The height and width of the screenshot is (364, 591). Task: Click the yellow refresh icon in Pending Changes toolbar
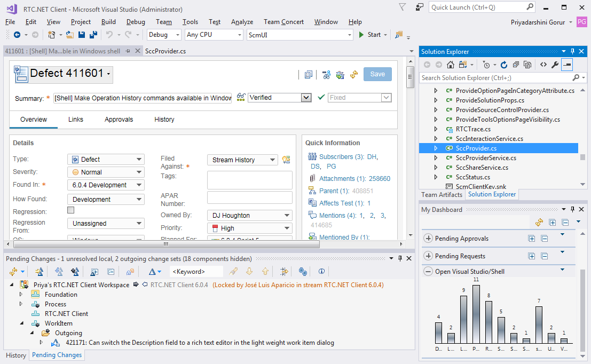click(13, 271)
